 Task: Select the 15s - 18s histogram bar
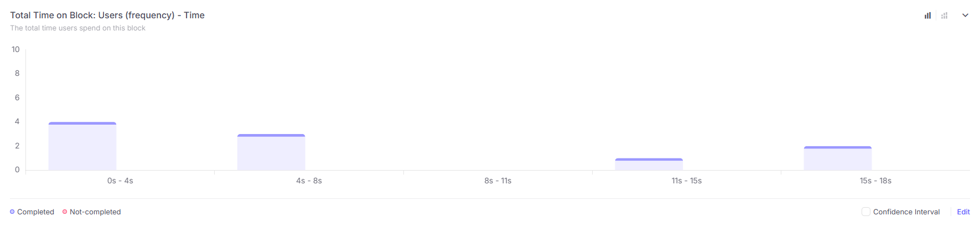[838, 158]
